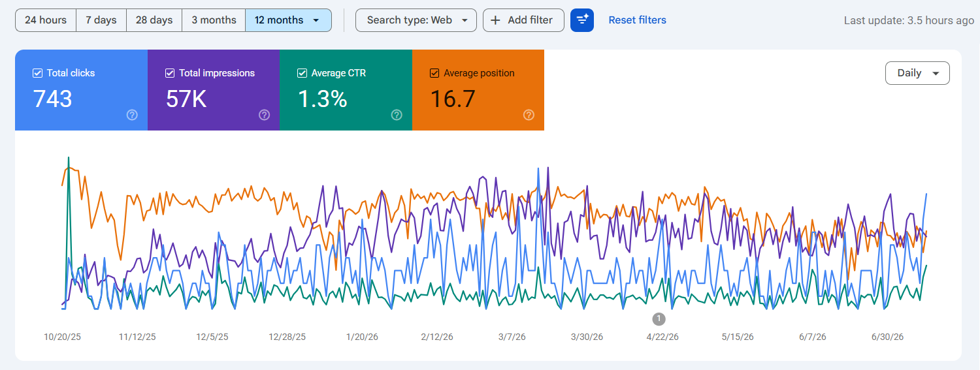This screenshot has height=370, width=980.
Task: Select the 7 days date range
Action: pyautogui.click(x=101, y=20)
